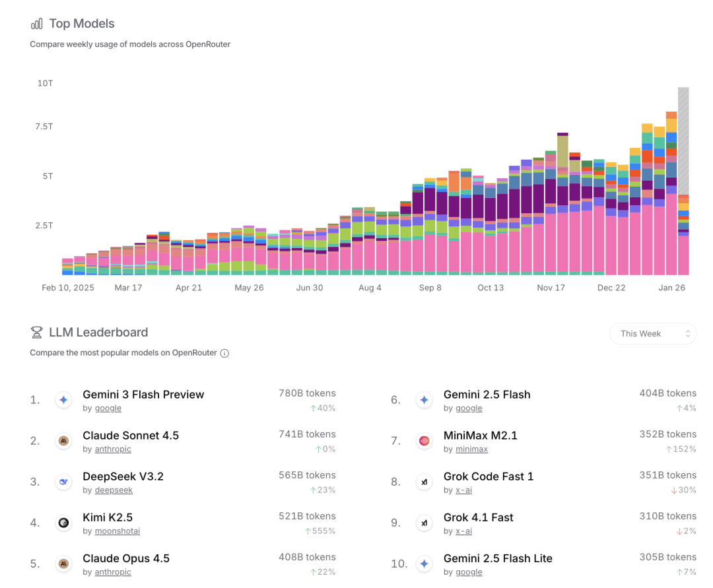The image size is (713, 588).
Task: Click the 310B tokens value
Action: 668,516
